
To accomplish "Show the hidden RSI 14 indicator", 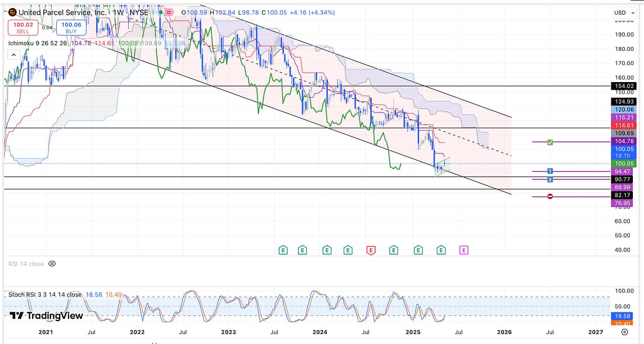I will [52, 264].
